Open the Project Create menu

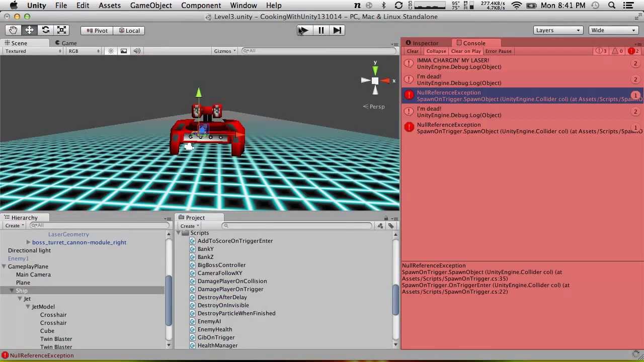[189, 226]
